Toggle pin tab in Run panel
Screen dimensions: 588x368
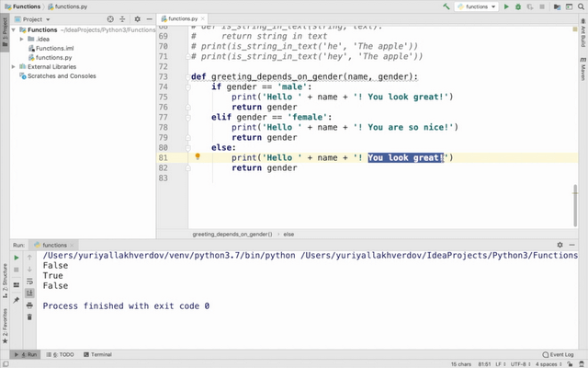(17, 298)
